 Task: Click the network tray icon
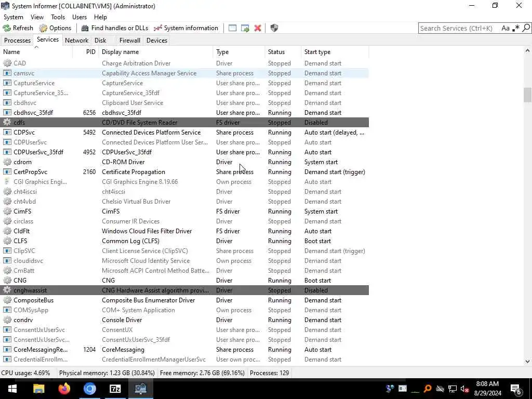453,389
